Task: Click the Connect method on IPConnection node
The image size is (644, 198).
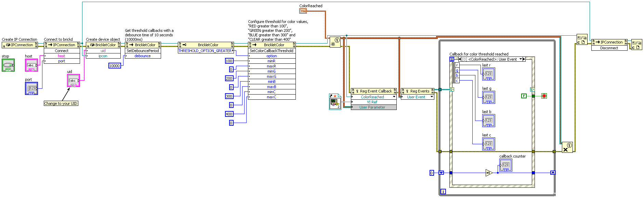Action: pos(62,51)
